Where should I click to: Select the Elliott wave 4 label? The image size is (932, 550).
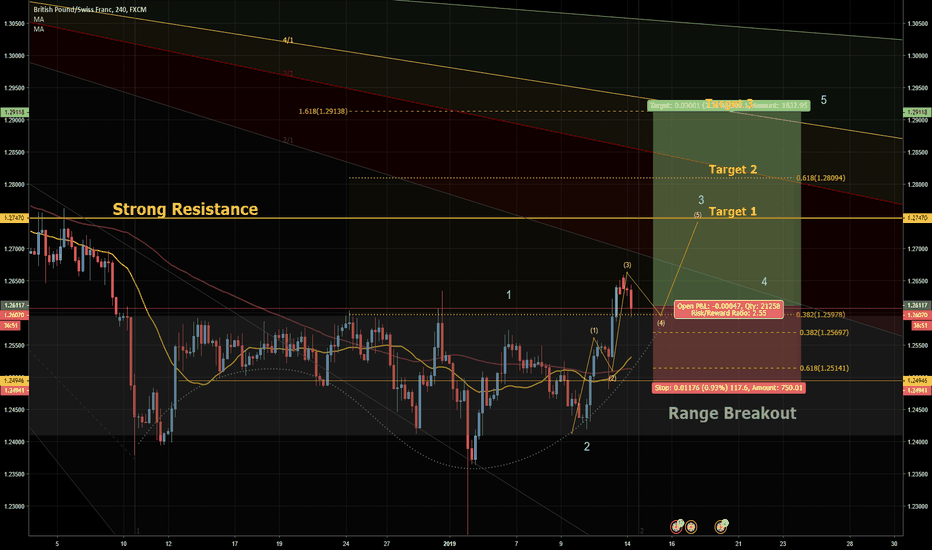pos(764,282)
